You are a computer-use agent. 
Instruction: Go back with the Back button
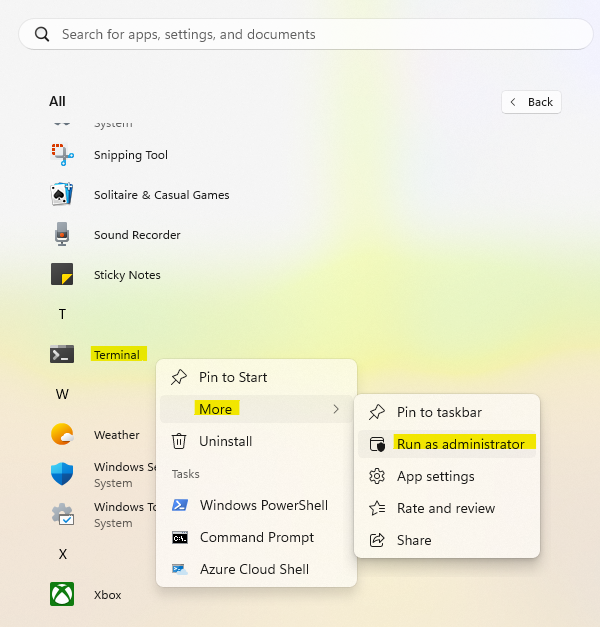[x=531, y=102]
